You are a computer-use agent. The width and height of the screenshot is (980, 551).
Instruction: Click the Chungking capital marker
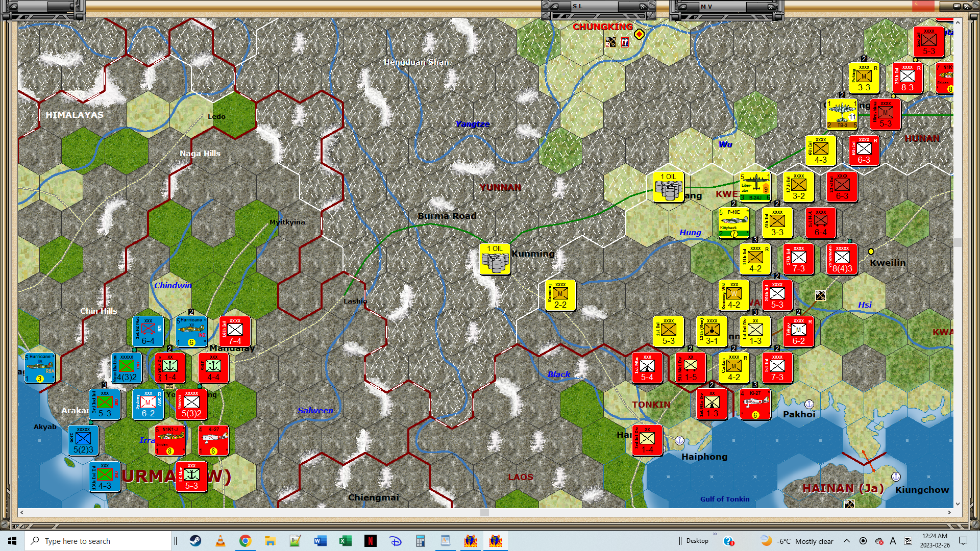pyautogui.click(x=639, y=34)
